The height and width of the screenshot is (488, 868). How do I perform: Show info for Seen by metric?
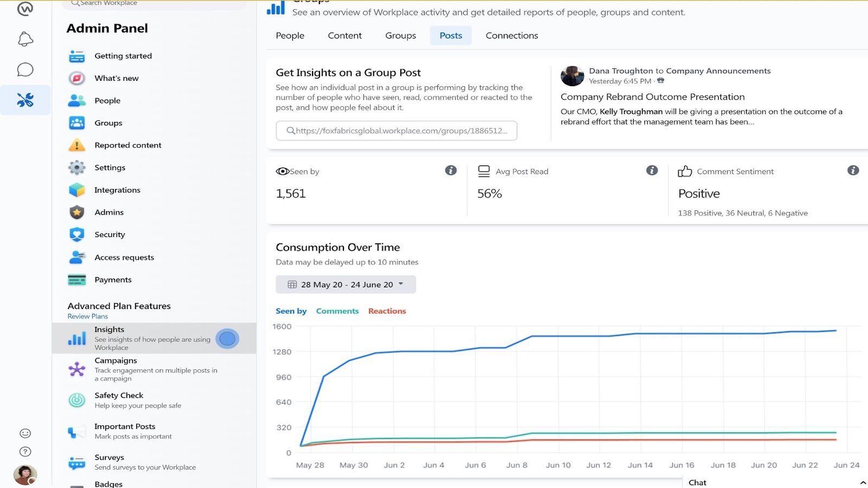451,170
